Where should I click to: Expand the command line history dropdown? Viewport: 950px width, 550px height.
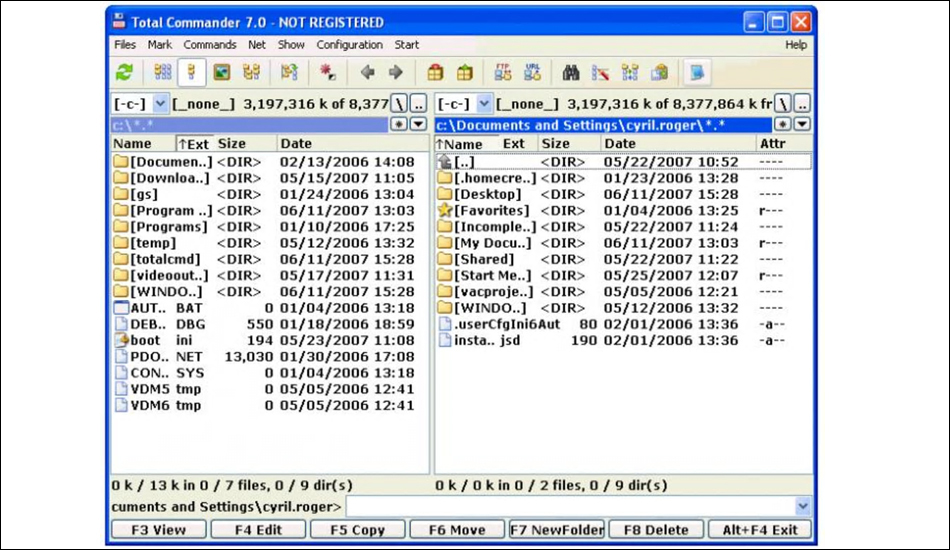pyautogui.click(x=802, y=506)
